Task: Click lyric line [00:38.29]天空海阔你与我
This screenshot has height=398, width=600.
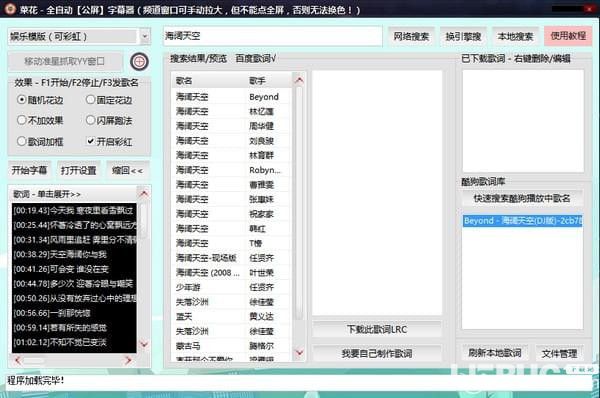Action: pos(60,254)
